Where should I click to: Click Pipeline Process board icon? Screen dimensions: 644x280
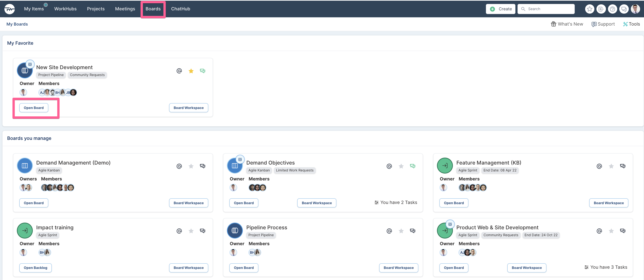[x=235, y=231]
